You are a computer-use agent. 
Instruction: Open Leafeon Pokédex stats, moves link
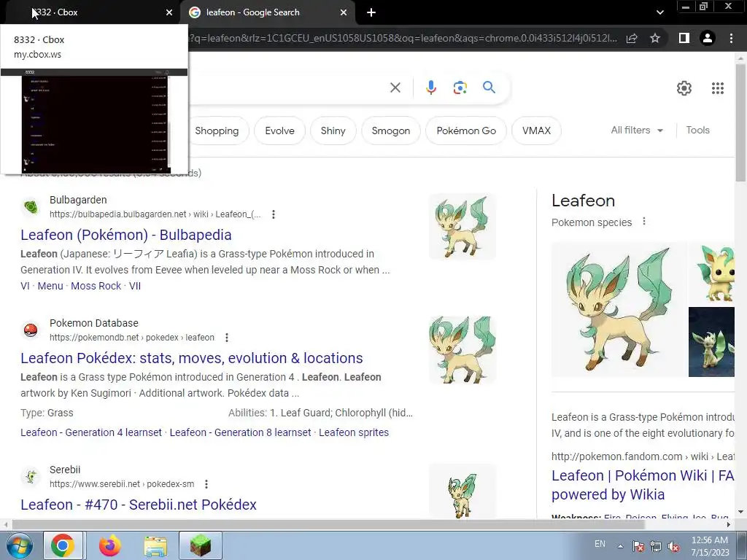pos(192,358)
